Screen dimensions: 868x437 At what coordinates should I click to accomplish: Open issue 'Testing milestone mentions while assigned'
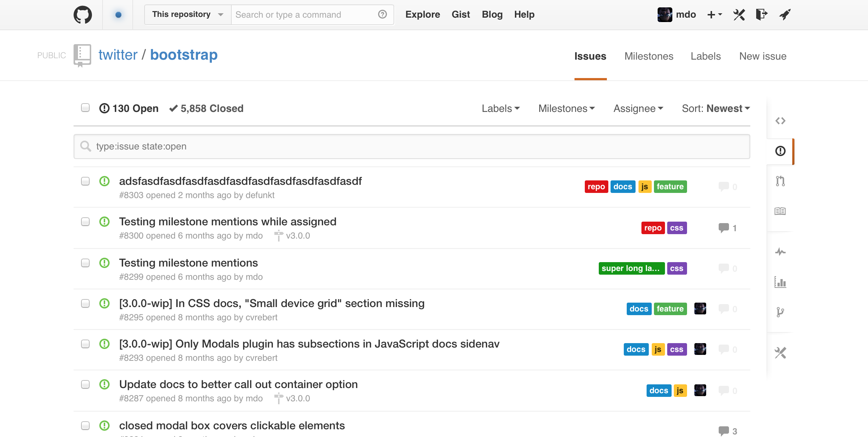point(228,222)
